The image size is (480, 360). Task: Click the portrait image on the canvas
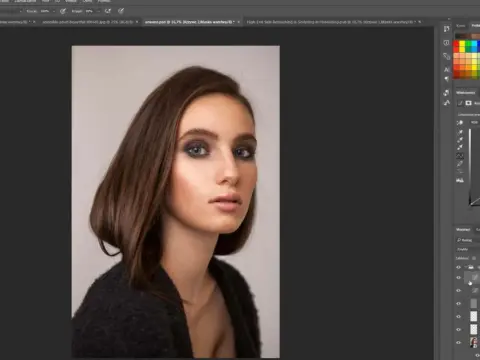click(176, 202)
